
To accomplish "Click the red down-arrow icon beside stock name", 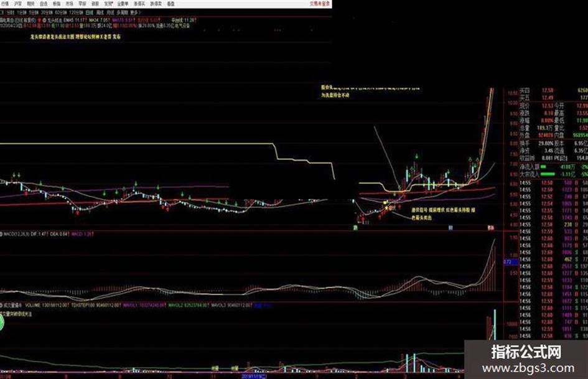I will coord(39,20).
